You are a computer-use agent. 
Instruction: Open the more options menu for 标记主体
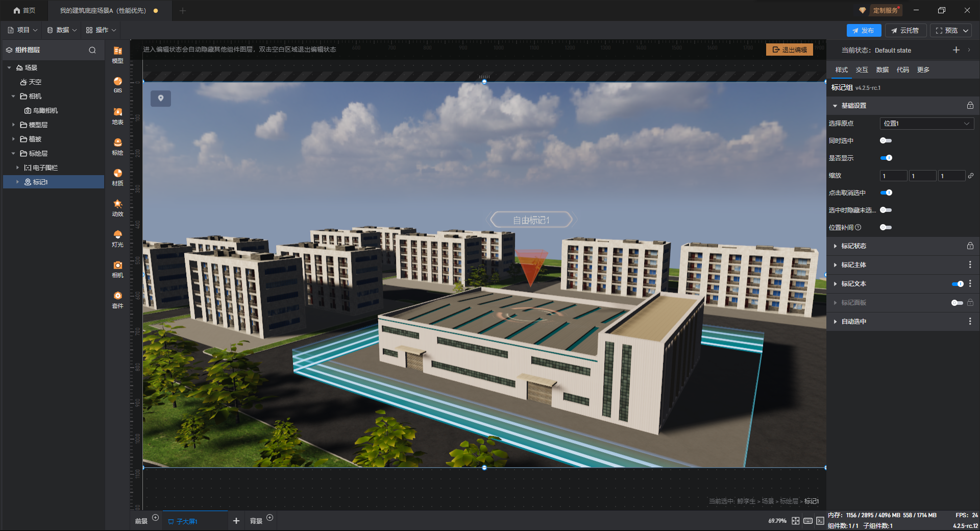tap(970, 264)
